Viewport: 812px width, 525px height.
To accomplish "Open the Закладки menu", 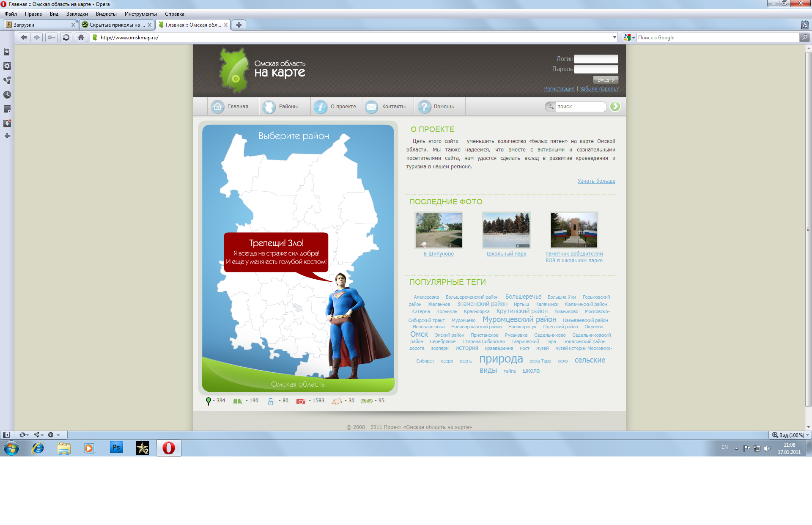I will pos(77,14).
